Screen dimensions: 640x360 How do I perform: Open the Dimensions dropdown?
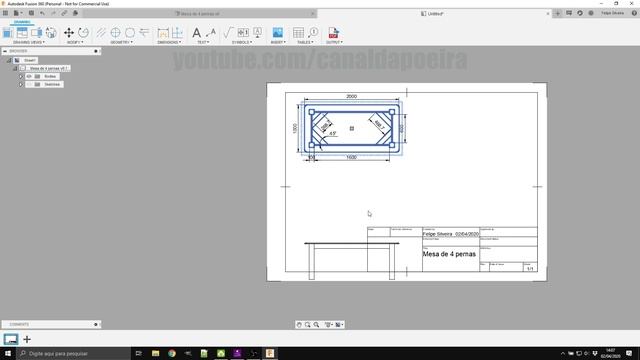coord(169,42)
